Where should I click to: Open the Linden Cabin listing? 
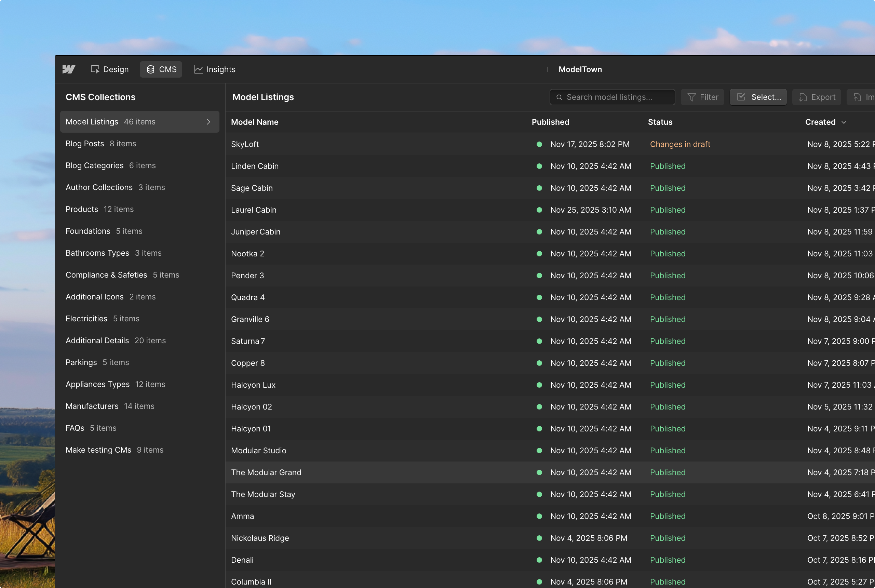point(255,166)
